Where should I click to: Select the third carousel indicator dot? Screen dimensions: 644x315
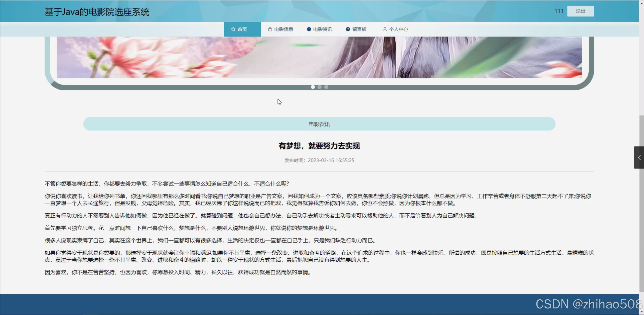coord(326,87)
